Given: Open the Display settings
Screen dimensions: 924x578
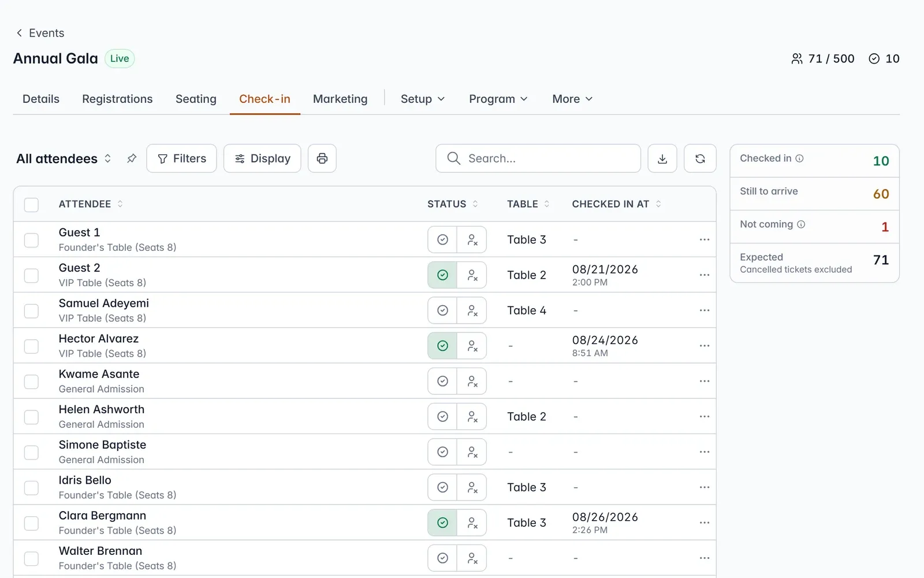Looking at the screenshot, I should [x=262, y=158].
